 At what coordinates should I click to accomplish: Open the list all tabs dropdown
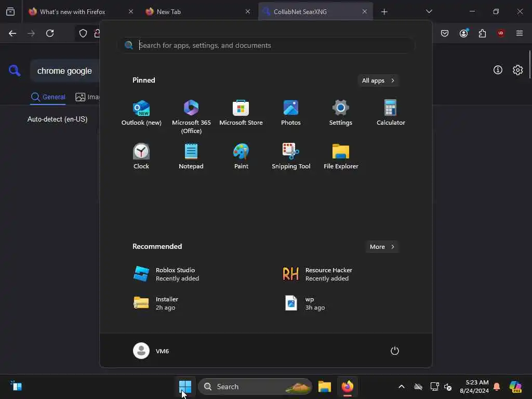(429, 11)
